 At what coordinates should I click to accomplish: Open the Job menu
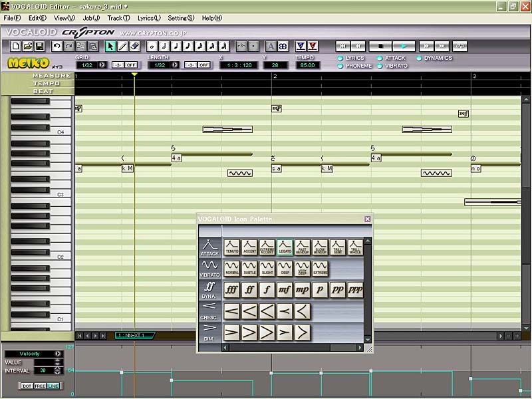tap(91, 18)
